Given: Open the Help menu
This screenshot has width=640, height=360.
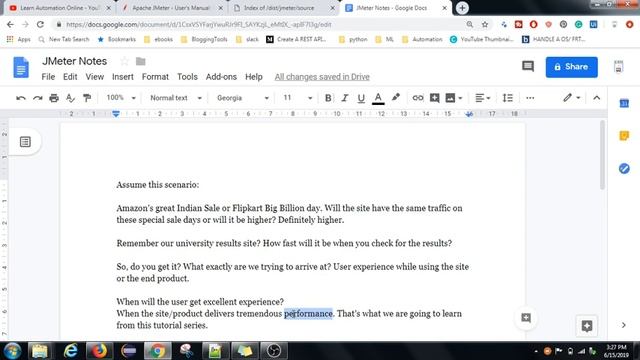Looking at the screenshot, I should [253, 77].
